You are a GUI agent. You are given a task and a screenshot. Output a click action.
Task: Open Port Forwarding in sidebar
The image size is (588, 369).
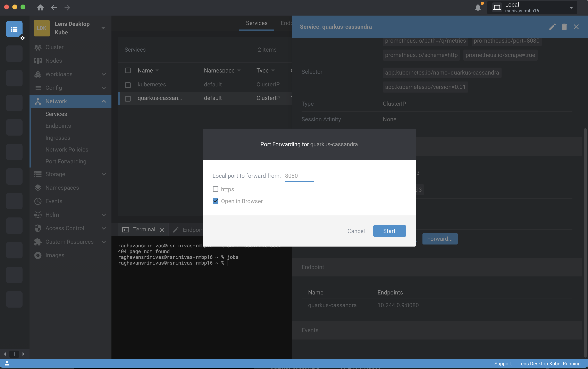(x=66, y=161)
